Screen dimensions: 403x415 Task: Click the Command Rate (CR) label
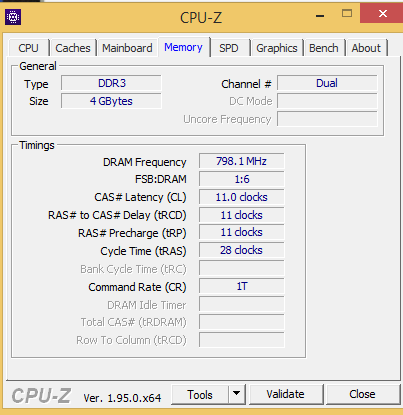point(137,287)
